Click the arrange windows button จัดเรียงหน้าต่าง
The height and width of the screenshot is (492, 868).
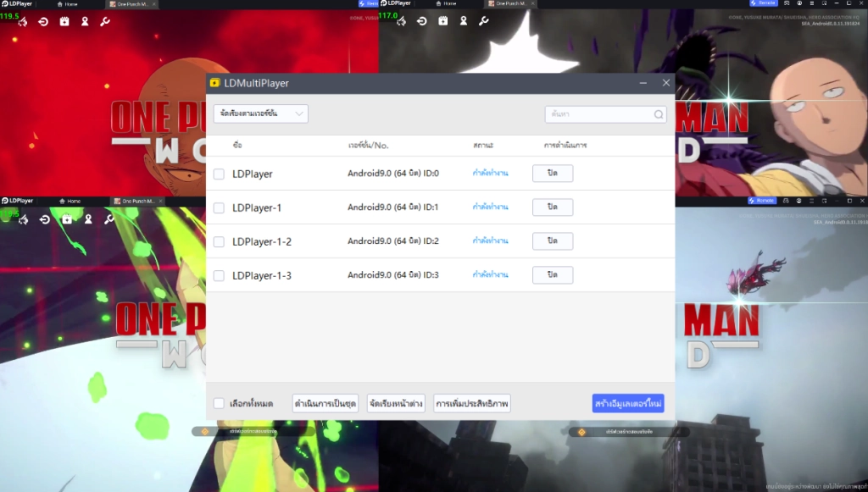[x=396, y=404]
